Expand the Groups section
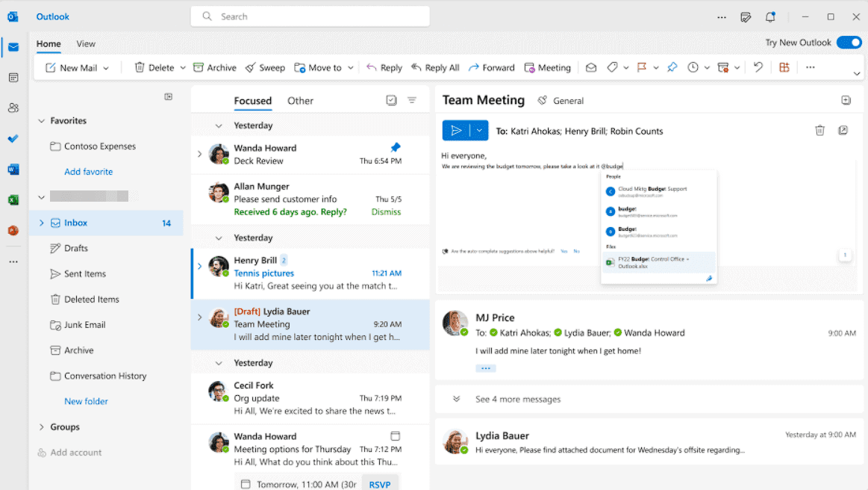Viewport: 868px width, 490px height. tap(42, 427)
